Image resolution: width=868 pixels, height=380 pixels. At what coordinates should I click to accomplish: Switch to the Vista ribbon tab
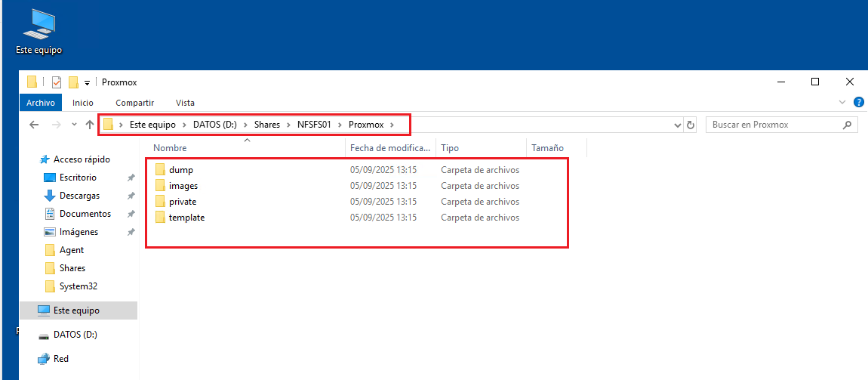coord(185,103)
